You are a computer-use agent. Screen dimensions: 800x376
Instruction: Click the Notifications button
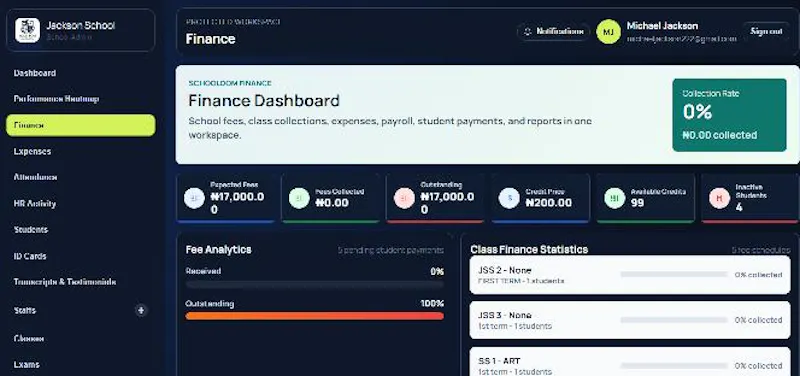pyautogui.click(x=554, y=32)
